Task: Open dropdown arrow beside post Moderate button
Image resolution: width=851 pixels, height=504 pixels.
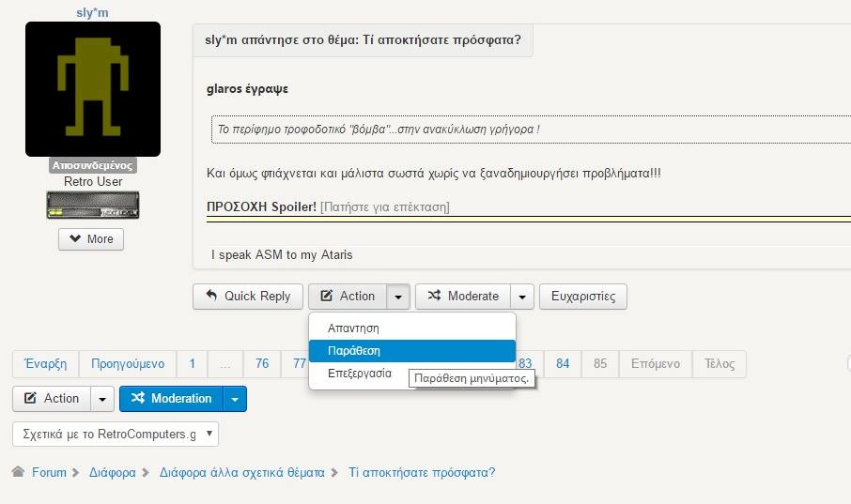Action: coord(522,296)
